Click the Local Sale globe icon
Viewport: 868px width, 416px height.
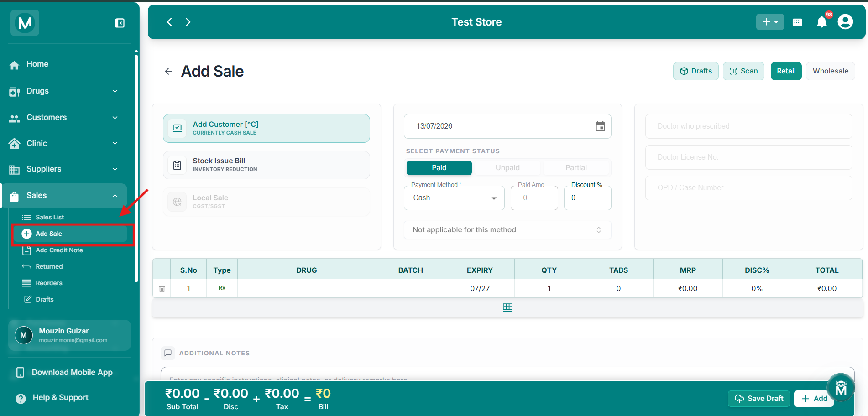click(x=178, y=202)
